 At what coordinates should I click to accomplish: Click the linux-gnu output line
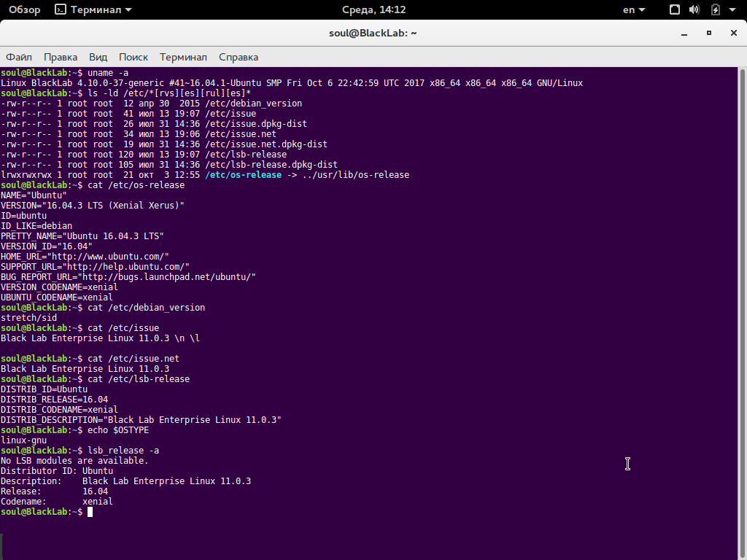(x=24, y=440)
